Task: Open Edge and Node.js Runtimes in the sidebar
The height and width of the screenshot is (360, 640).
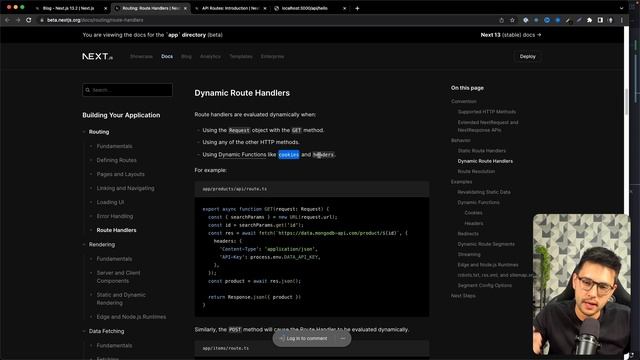Action: pyautogui.click(x=131, y=317)
